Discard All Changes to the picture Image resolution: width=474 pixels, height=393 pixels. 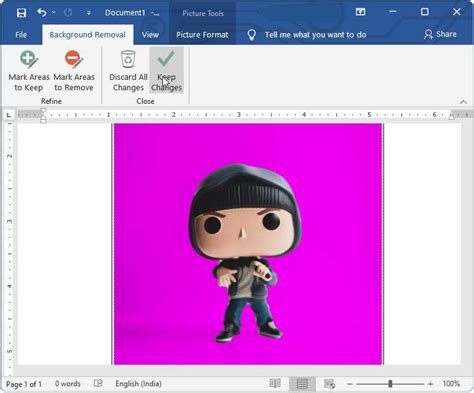pos(128,71)
